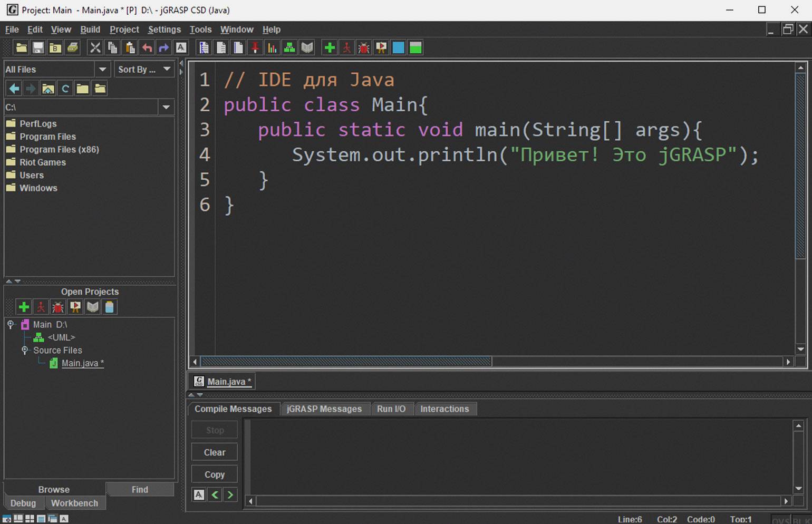Collapse the Main D:\ project node
The width and height of the screenshot is (812, 524).
coord(11,324)
